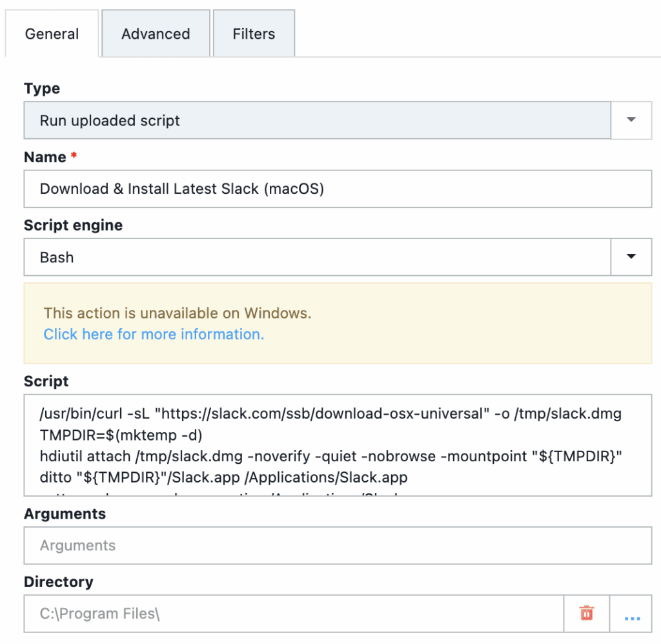Open the Filters tab
The width and height of the screenshot is (661, 644).
pos(254,34)
